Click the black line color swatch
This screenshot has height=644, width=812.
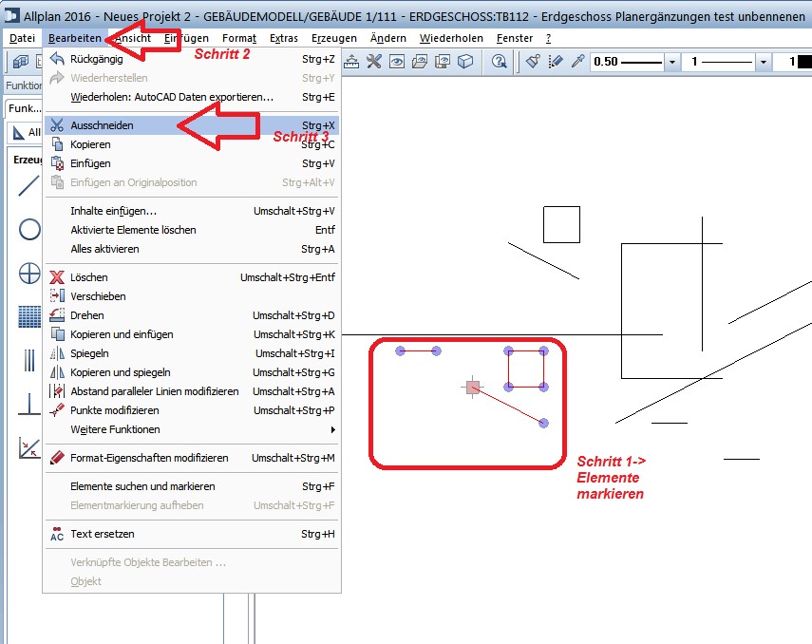803,62
